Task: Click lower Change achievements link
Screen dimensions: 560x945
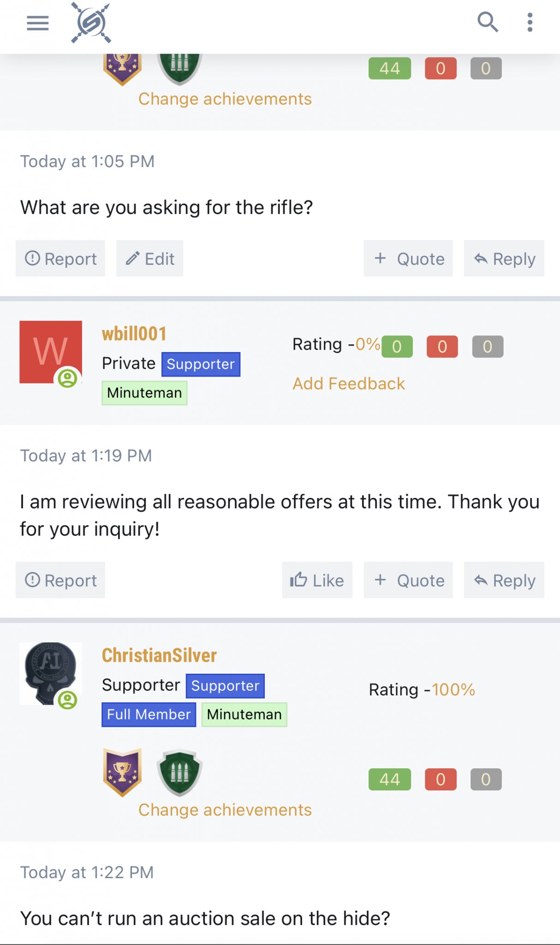Action: [x=225, y=810]
